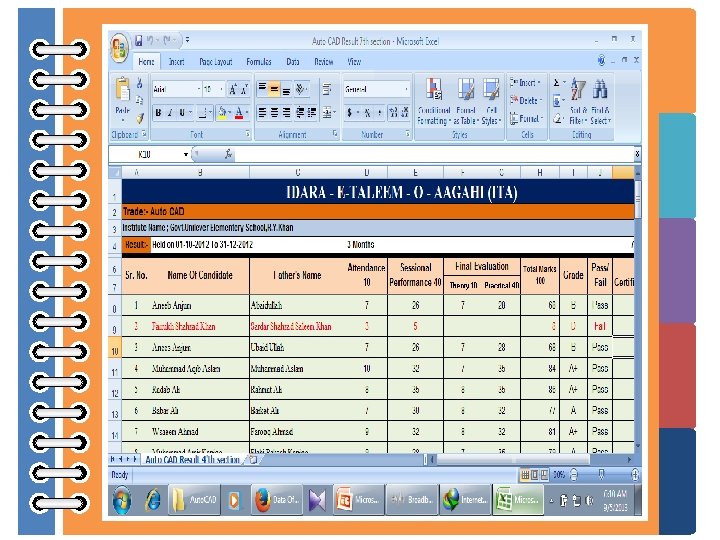The width and height of the screenshot is (720, 540).
Task: Open Find & Select binoculars menu
Action: (x=600, y=101)
